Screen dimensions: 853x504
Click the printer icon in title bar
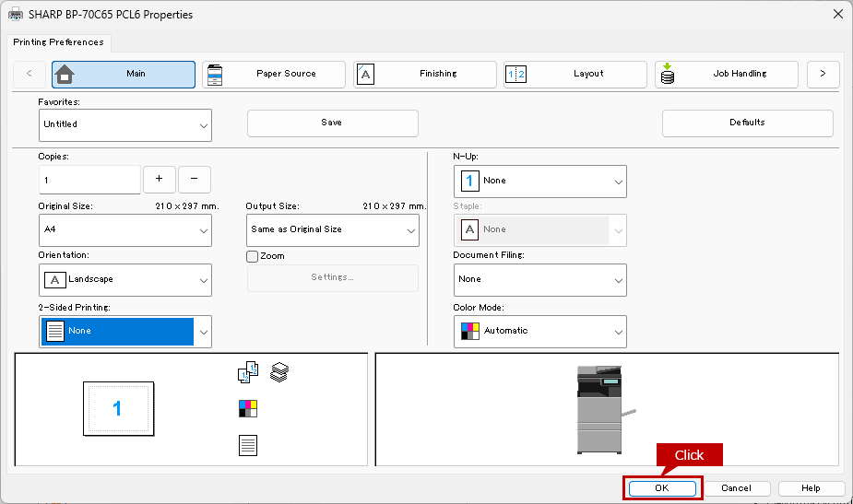(x=16, y=15)
